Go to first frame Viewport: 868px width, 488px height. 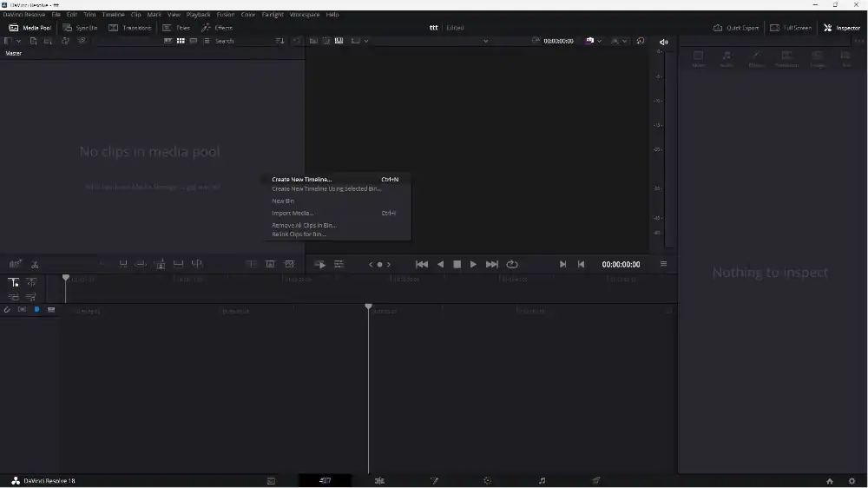coord(422,265)
